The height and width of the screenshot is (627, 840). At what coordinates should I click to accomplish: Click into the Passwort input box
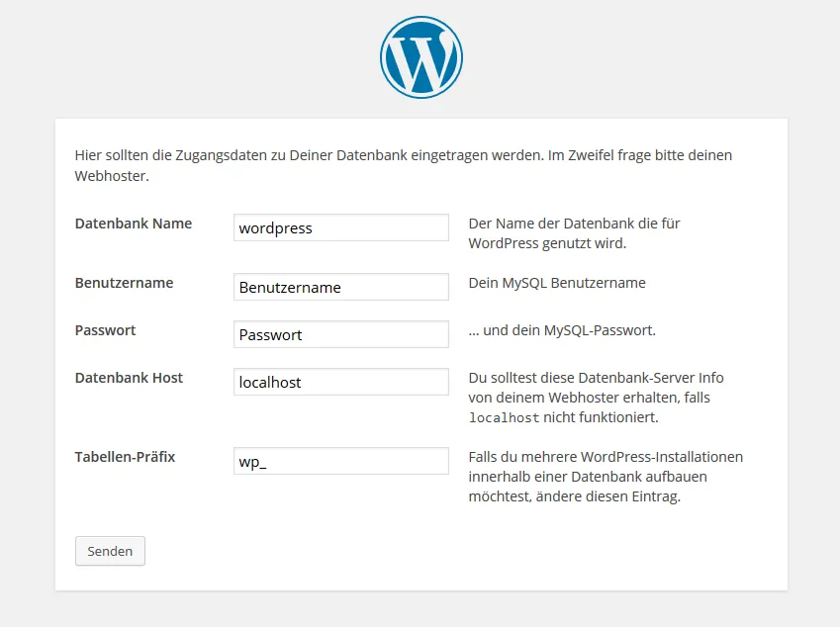click(x=340, y=334)
